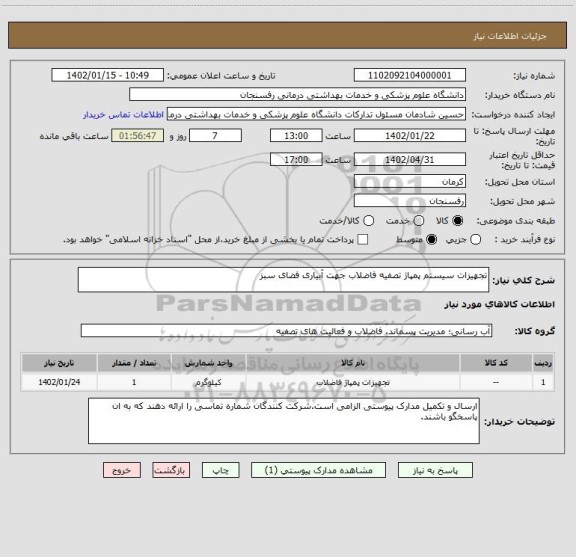
Task: Click the delivery city field رفسنجان
Action: pos(410,201)
